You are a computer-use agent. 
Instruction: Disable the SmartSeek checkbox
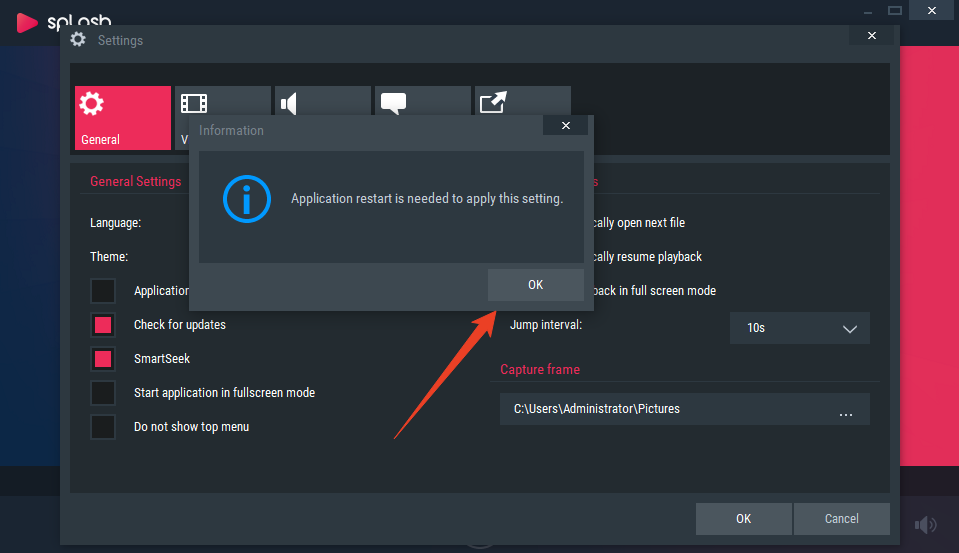point(103,359)
